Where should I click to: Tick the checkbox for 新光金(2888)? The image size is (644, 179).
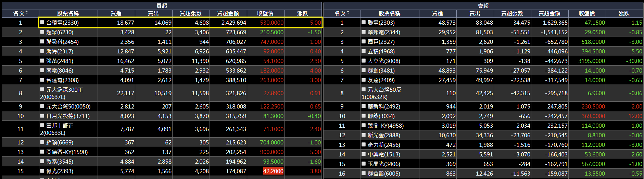364,135
